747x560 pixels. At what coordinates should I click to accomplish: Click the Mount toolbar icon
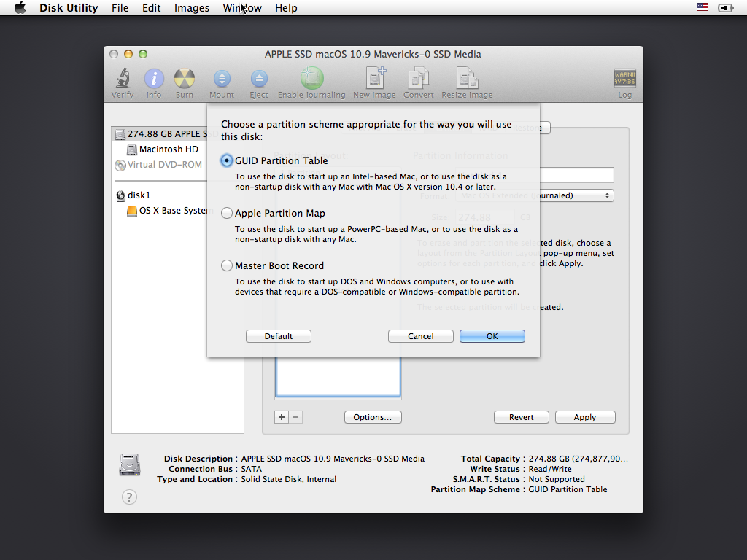222,79
